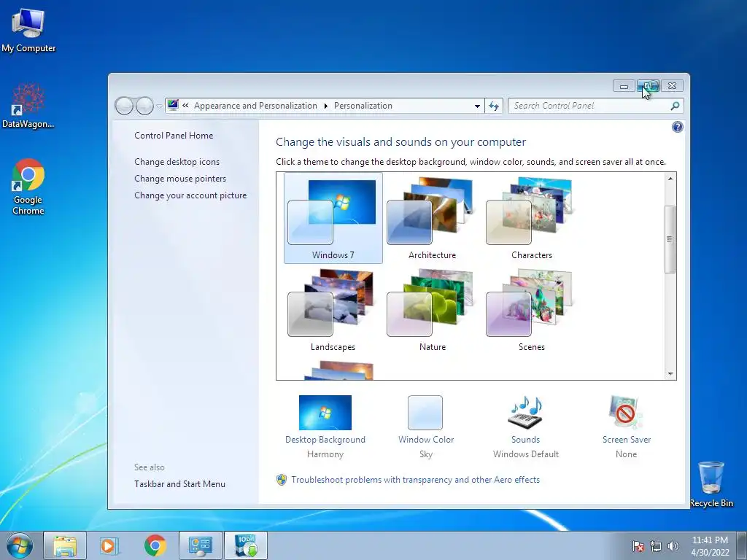Click the refresh button beside the address bar
The width and height of the screenshot is (747, 560).
494,106
